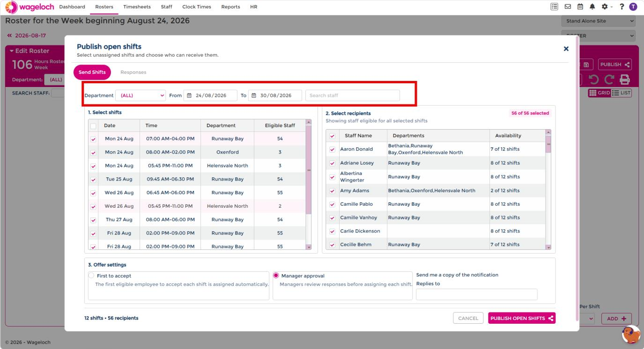Uncheck recipient Carlie Dickenson
Image resolution: width=644 pixels, height=349 pixels.
[x=333, y=231]
